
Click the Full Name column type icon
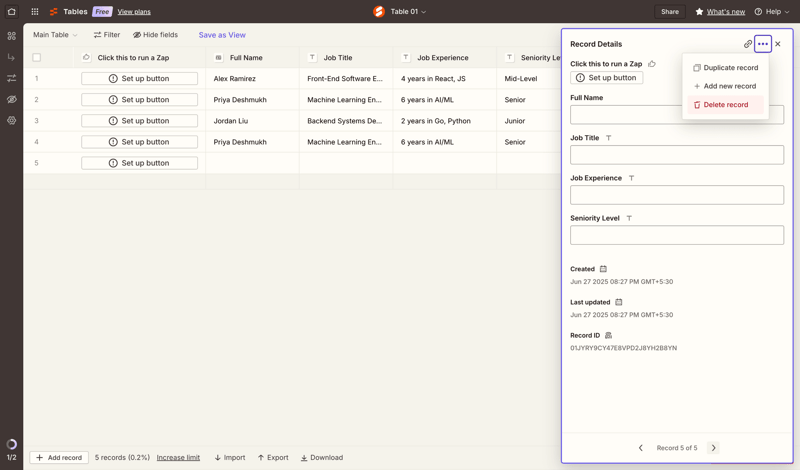pyautogui.click(x=218, y=58)
